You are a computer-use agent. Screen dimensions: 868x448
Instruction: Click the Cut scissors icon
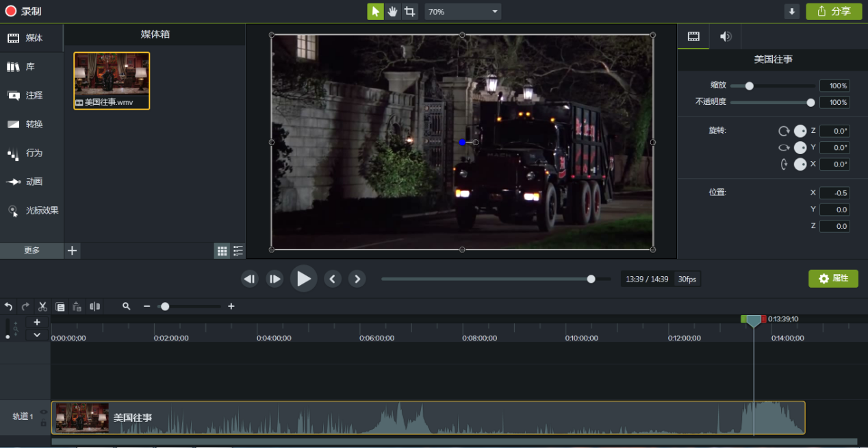point(42,306)
